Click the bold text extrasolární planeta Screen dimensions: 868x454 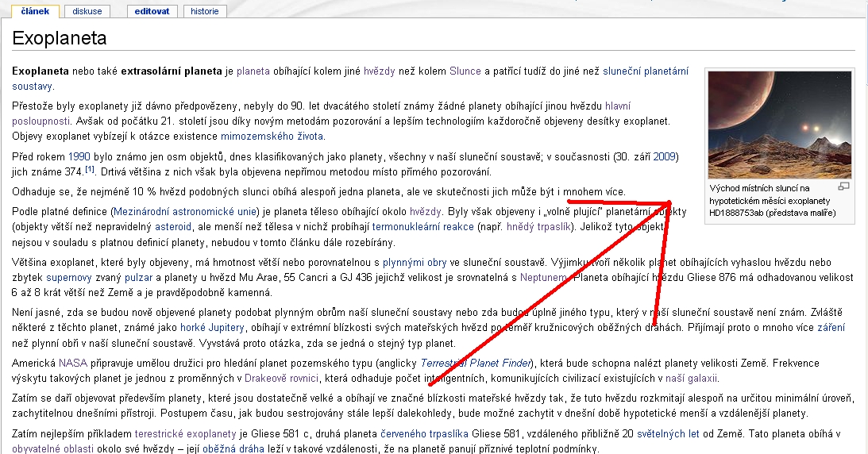(x=172, y=71)
